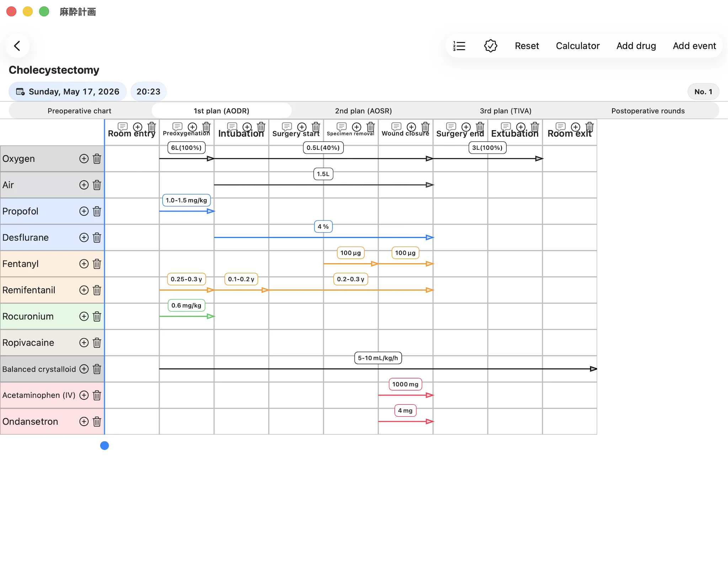Delete the Wound closure event column
This screenshot has height=569, width=728.
[425, 127]
